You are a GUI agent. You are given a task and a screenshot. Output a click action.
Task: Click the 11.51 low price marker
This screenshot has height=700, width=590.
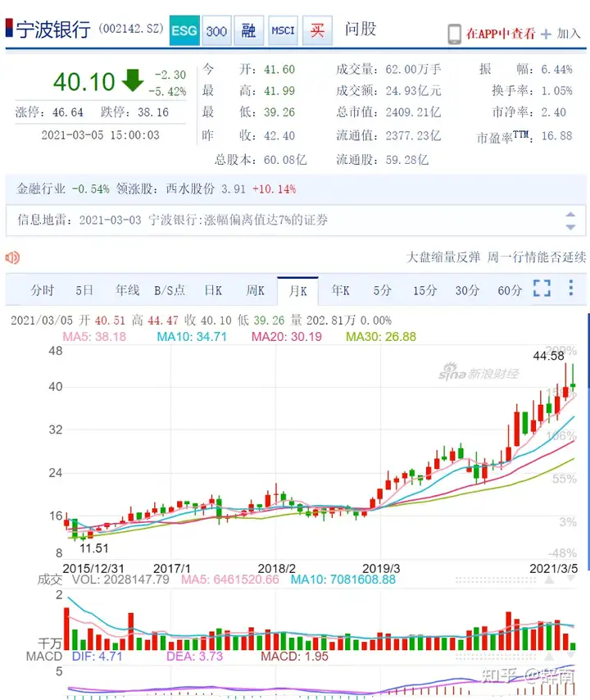(x=93, y=548)
